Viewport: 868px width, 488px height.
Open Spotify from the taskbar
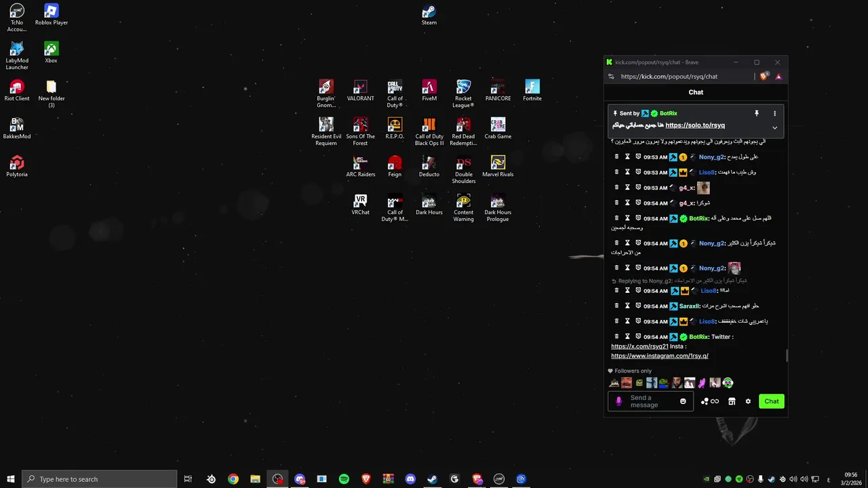click(344, 479)
